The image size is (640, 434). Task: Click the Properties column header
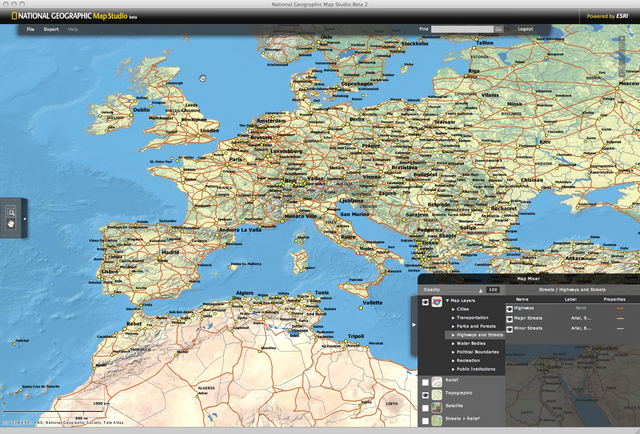pos(614,299)
